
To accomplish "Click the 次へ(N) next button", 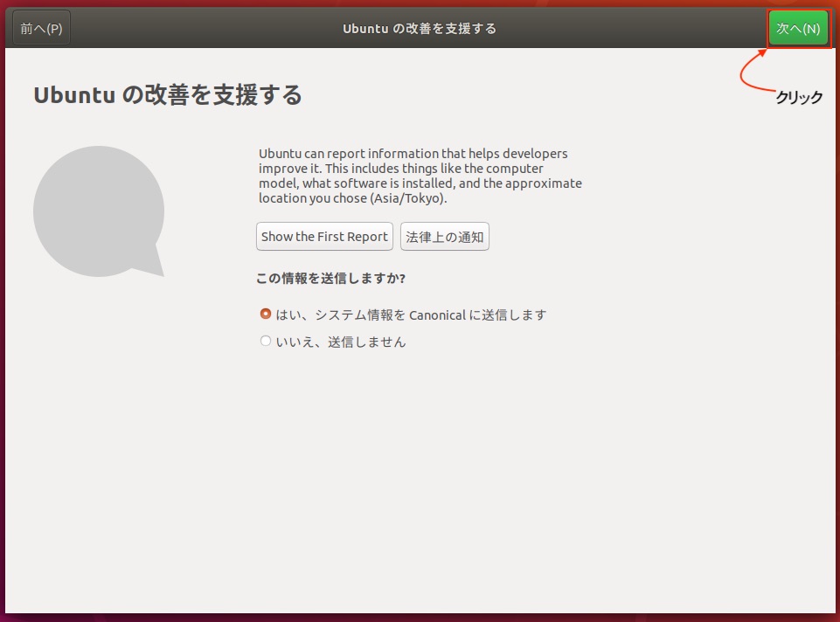I will point(798,28).
